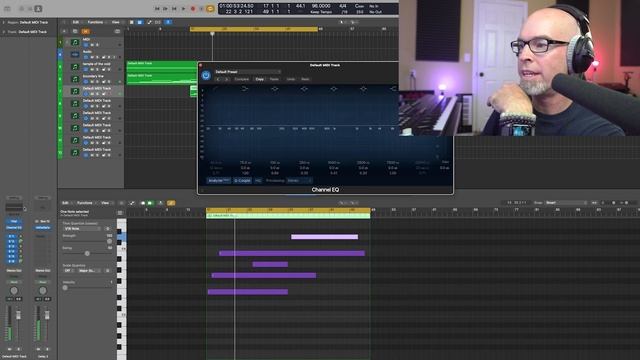Open the Scale Quantize Off dropdown

pos(68,271)
